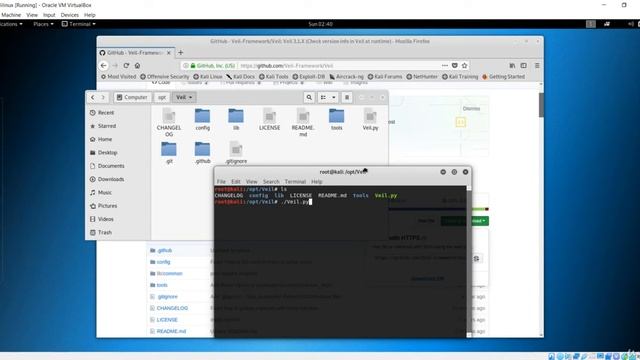Open terminal Terminal menu
The height and width of the screenshot is (360, 640).
(x=295, y=182)
